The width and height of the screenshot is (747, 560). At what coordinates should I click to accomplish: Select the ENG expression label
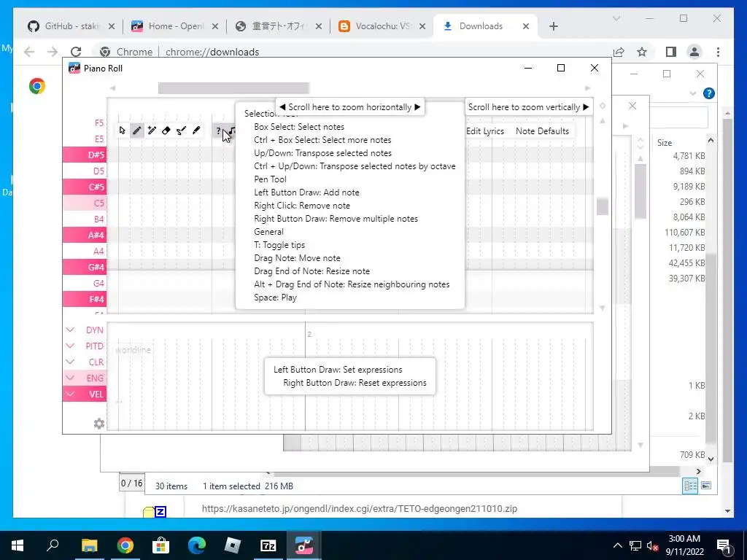[95, 378]
